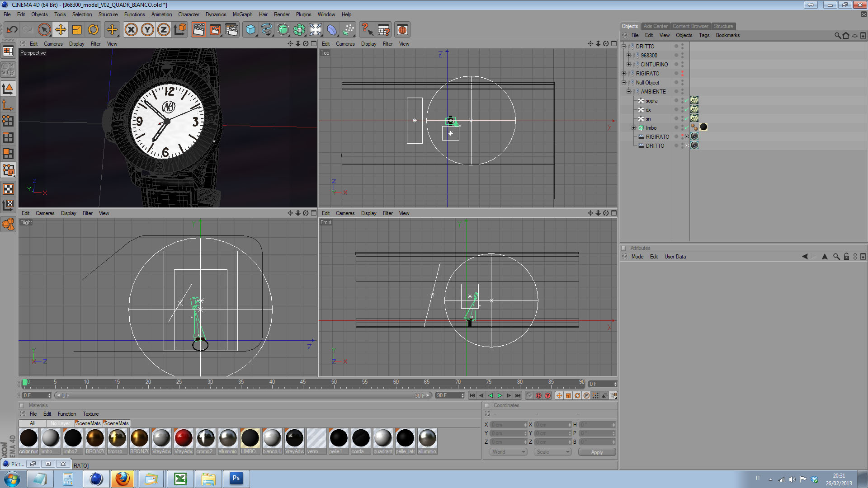Collapse the AMBIENTE group node

click(x=628, y=91)
